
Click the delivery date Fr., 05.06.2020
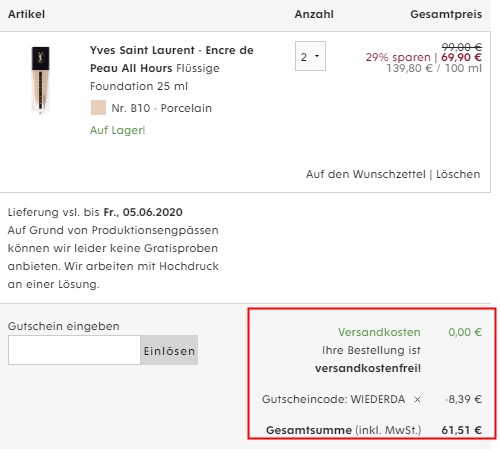[143, 212]
